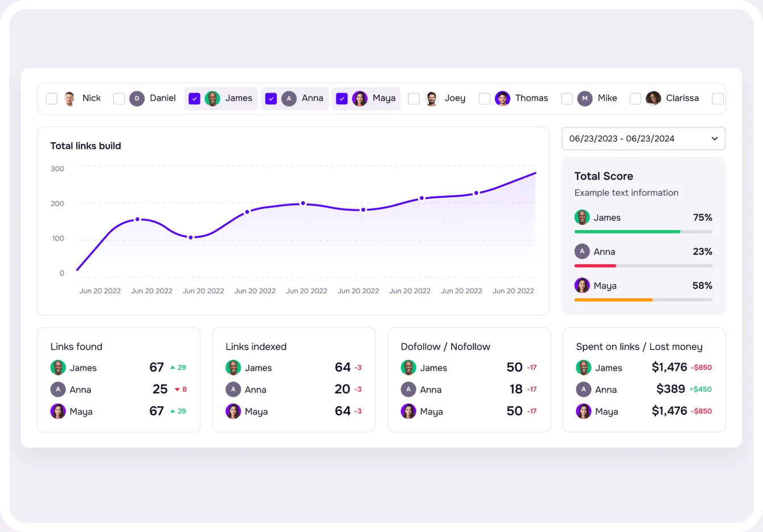
Task: Click Maya's 58% score value
Action: coord(702,286)
